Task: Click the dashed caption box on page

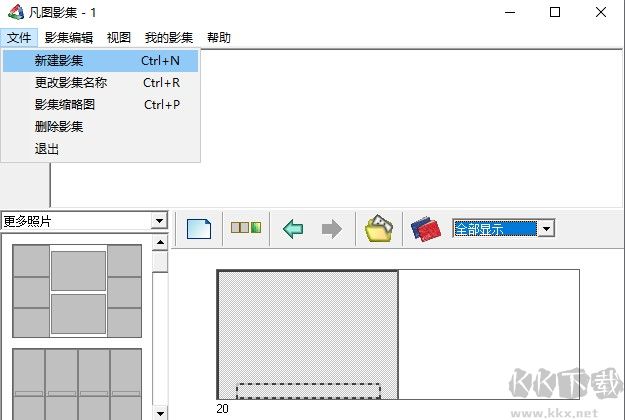Action: 308,391
